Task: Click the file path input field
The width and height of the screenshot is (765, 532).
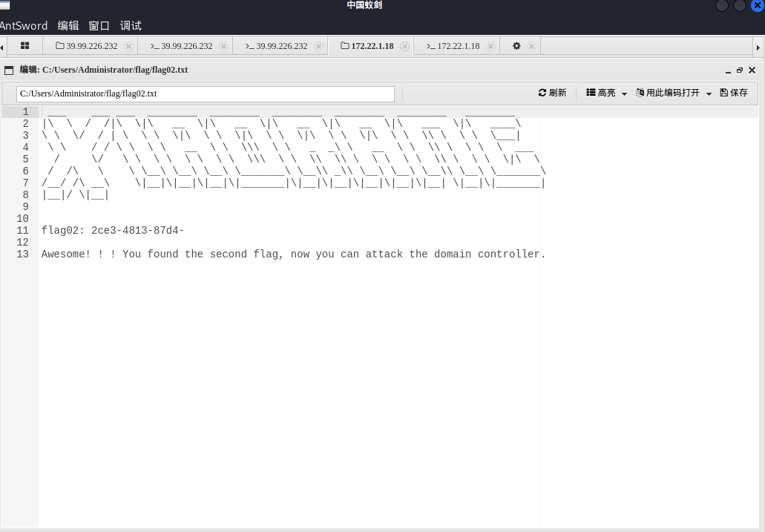Action: coord(206,93)
